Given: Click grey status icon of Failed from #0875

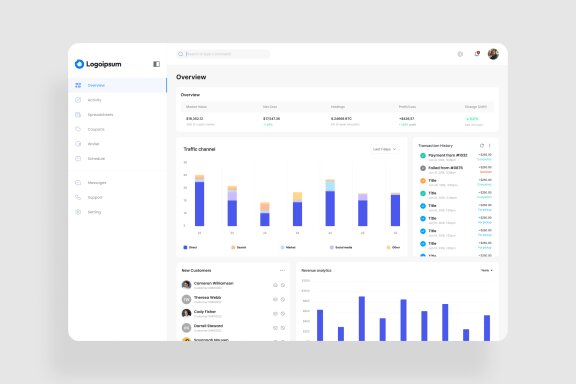Looking at the screenshot, I should click(x=423, y=168).
